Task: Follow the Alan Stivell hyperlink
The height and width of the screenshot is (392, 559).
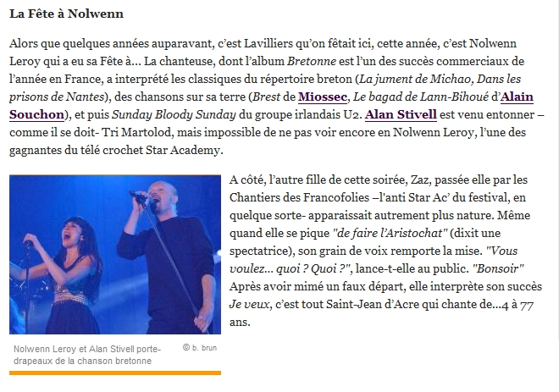Action: pyautogui.click(x=401, y=115)
